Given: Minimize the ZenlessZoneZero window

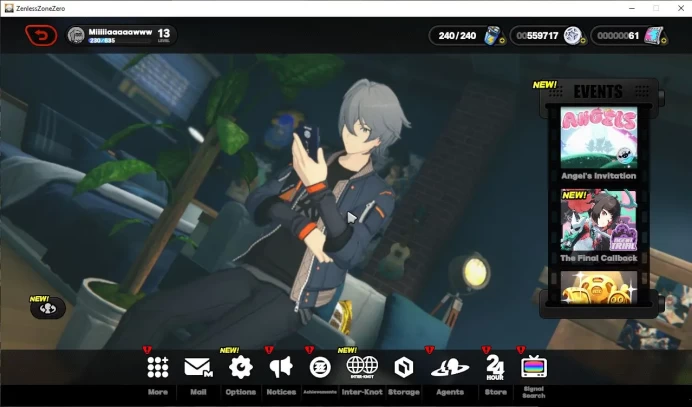Looking at the screenshot, I should [x=632, y=8].
